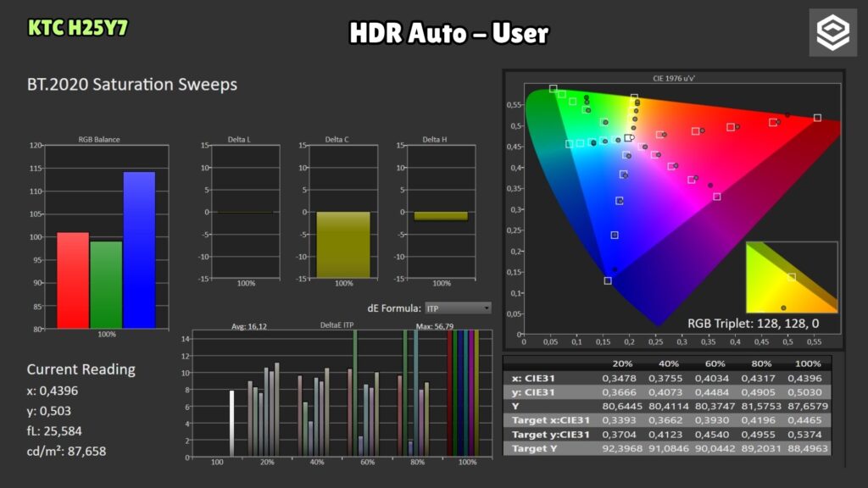Screen dimensions: 868x488
Task: Click the cell value 87,6579
Action: coord(808,406)
